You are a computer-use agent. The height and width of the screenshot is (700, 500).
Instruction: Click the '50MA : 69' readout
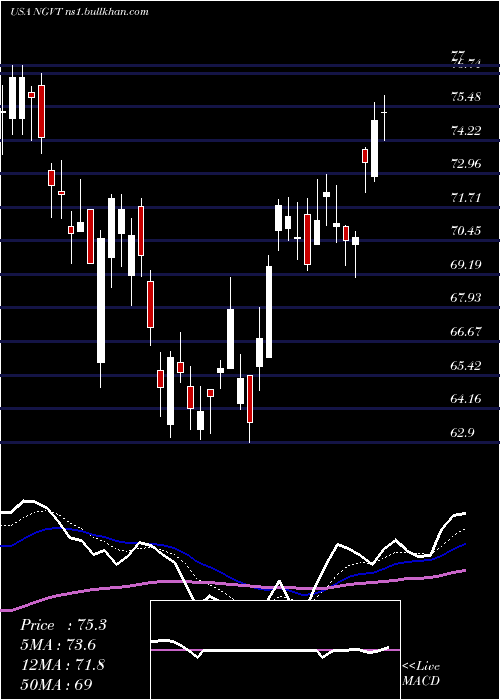[57, 684]
